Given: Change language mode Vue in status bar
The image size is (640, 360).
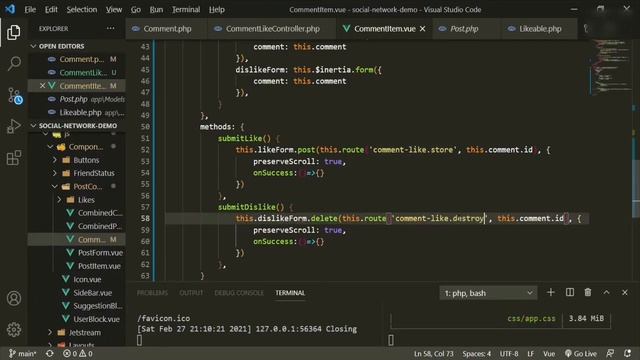Looking at the screenshot, I should tap(549, 353).
